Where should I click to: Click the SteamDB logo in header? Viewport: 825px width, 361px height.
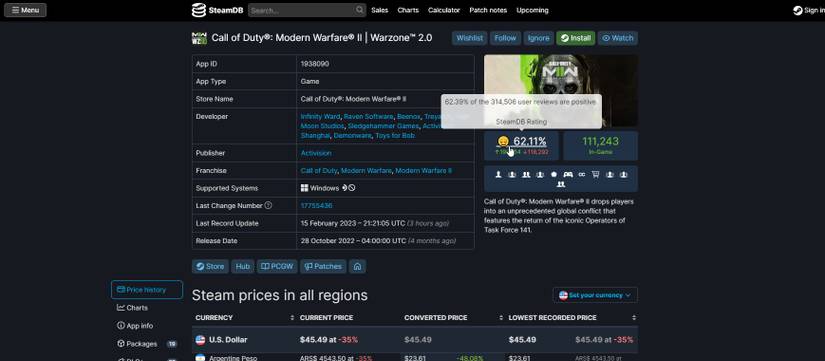(x=217, y=10)
